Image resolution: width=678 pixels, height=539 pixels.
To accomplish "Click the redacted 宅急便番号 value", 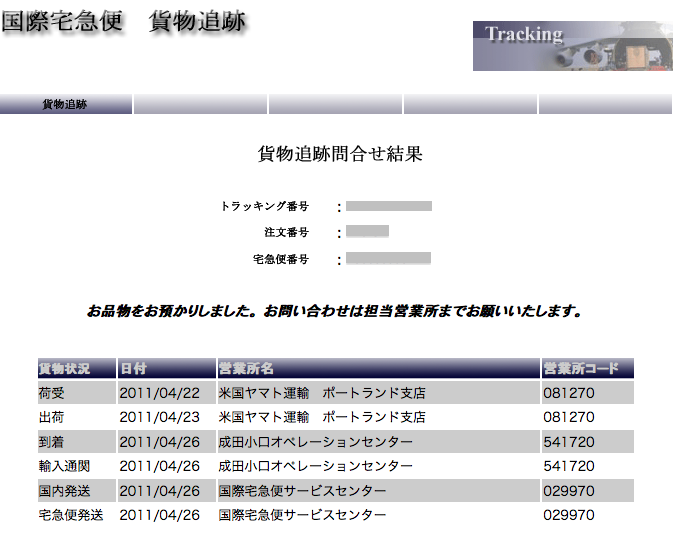I will coord(388,258).
